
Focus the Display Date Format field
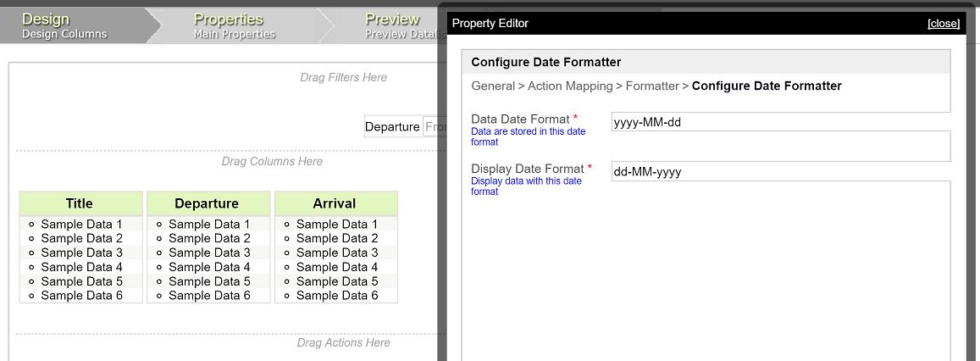pos(779,172)
